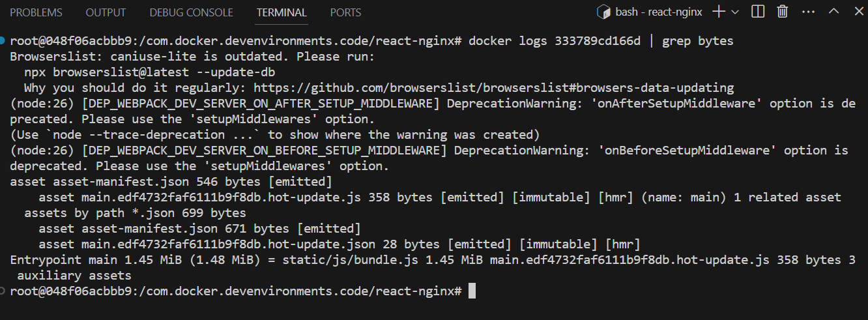This screenshot has height=320, width=868.
Task: Expand the launch profile dropdown arrow
Action: coord(736,12)
